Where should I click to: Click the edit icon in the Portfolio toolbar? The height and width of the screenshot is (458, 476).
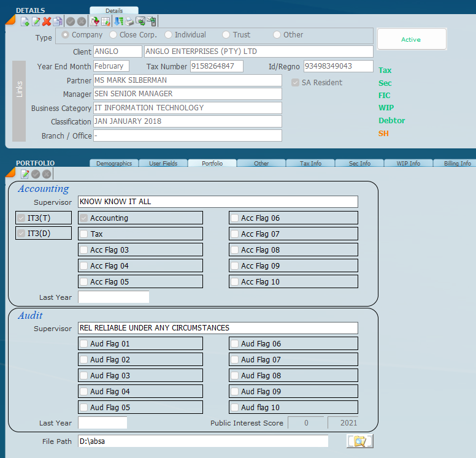(x=25, y=174)
